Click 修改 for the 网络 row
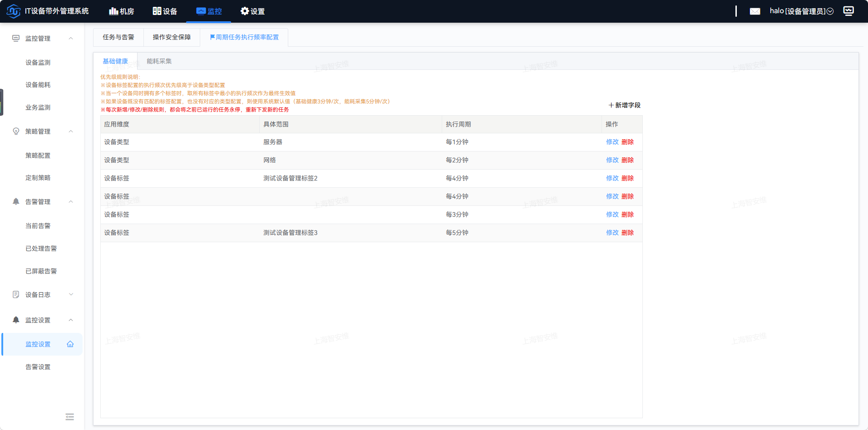The width and height of the screenshot is (868, 430). (612, 160)
